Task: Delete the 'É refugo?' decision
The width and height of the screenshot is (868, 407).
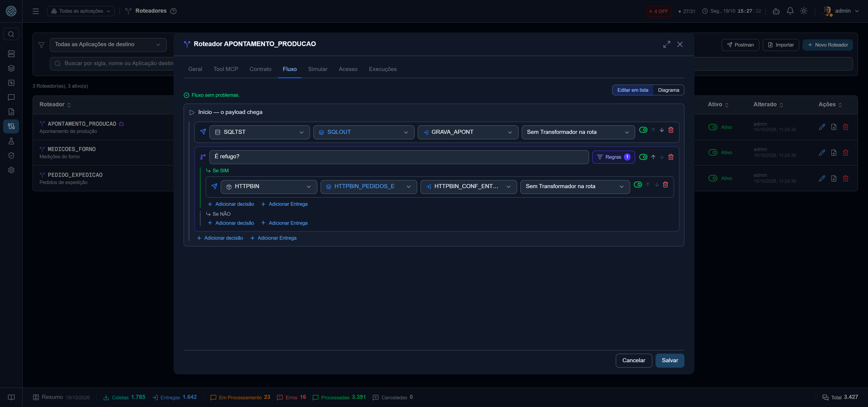Action: coord(670,157)
